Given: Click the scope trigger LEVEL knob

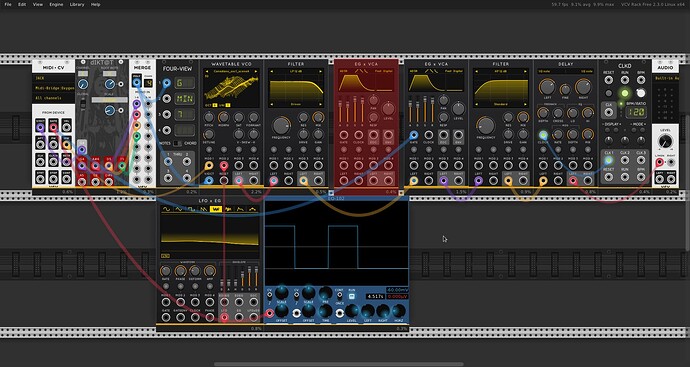Looking at the screenshot, I should click(352, 311).
